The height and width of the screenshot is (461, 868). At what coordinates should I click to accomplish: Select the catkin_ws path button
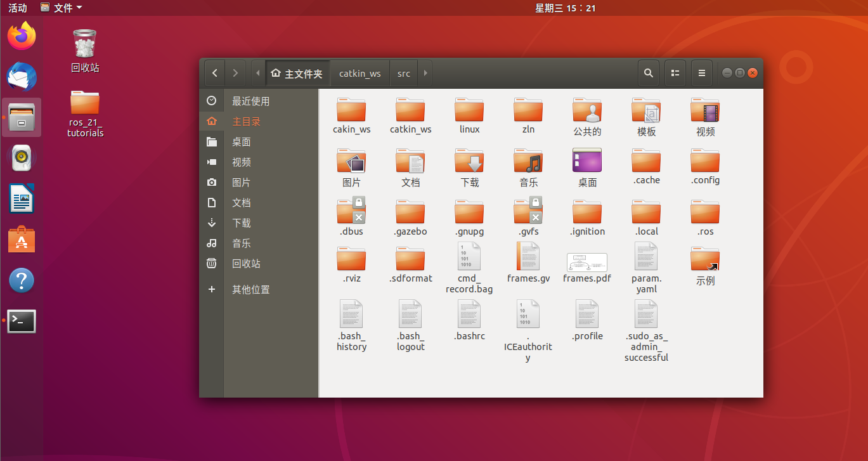(360, 74)
